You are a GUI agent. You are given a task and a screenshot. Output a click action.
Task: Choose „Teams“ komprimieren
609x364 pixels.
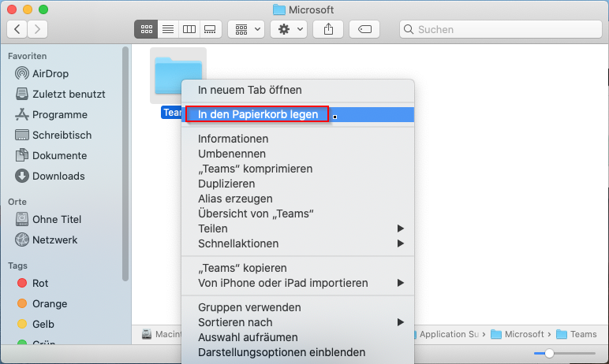(x=297, y=169)
